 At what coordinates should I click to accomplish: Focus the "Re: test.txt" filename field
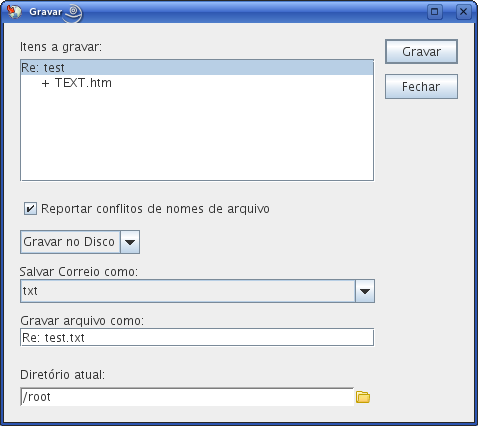197,337
